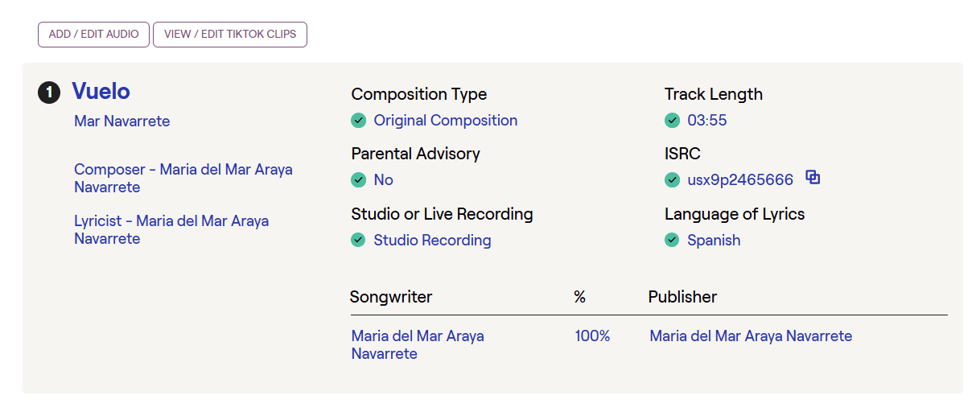Click the green check beside Studio Recording

[x=359, y=240]
